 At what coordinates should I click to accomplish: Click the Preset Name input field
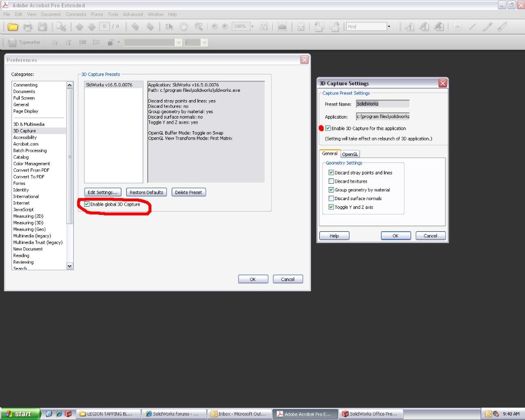pyautogui.click(x=383, y=104)
